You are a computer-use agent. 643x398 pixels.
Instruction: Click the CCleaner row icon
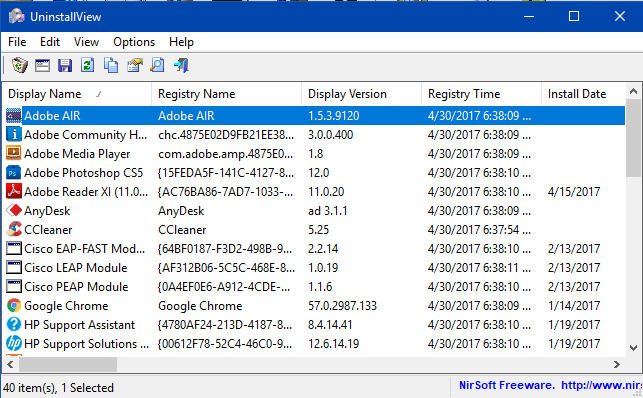tap(14, 229)
